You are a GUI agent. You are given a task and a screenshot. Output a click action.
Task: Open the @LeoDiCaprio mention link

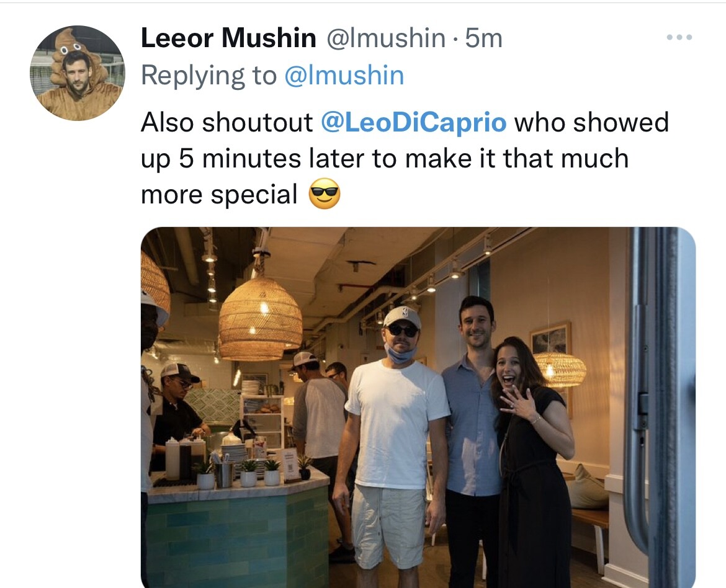[413, 122]
